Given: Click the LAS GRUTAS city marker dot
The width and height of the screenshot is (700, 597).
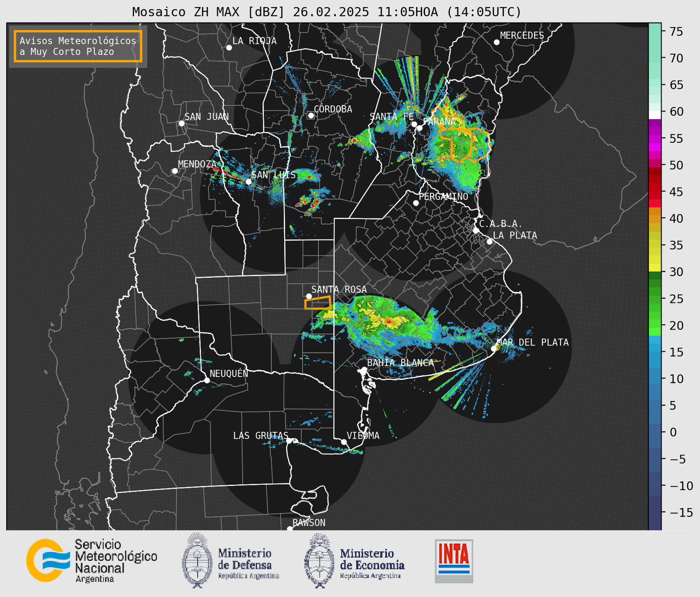Looking at the screenshot, I should [289, 441].
